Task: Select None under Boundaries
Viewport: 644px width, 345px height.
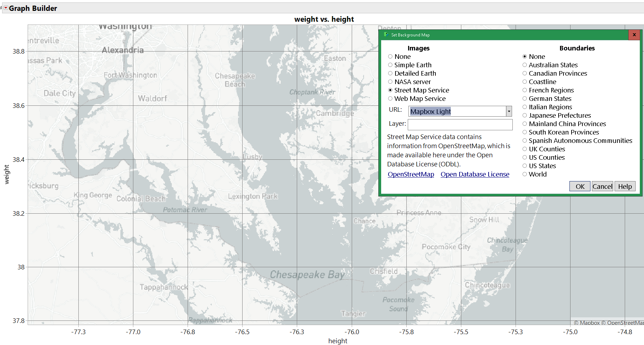Action: point(525,56)
